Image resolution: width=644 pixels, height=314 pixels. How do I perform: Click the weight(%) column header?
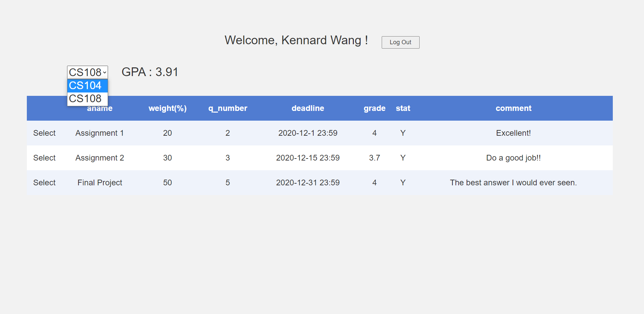coord(167,108)
